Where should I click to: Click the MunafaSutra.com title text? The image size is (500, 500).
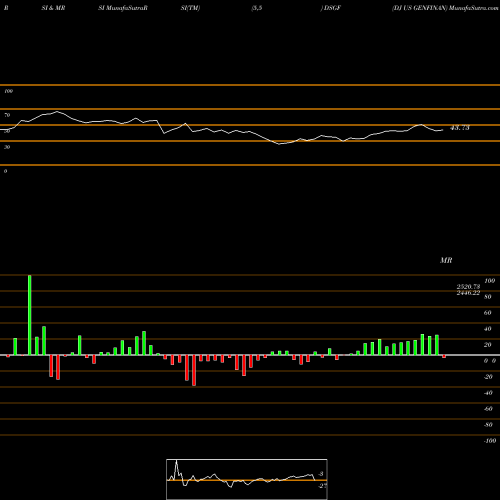[x=474, y=8]
